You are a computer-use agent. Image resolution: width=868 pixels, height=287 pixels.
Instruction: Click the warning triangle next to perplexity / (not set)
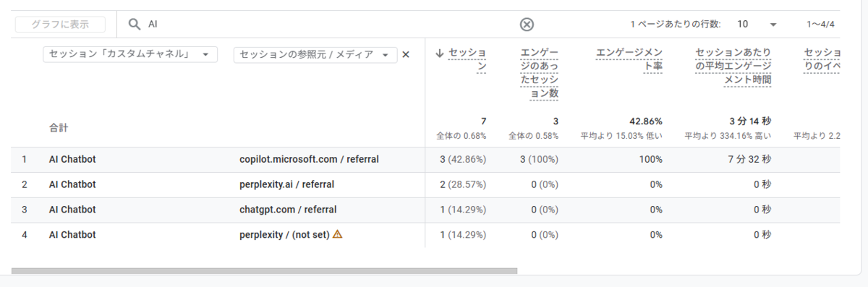click(x=338, y=234)
